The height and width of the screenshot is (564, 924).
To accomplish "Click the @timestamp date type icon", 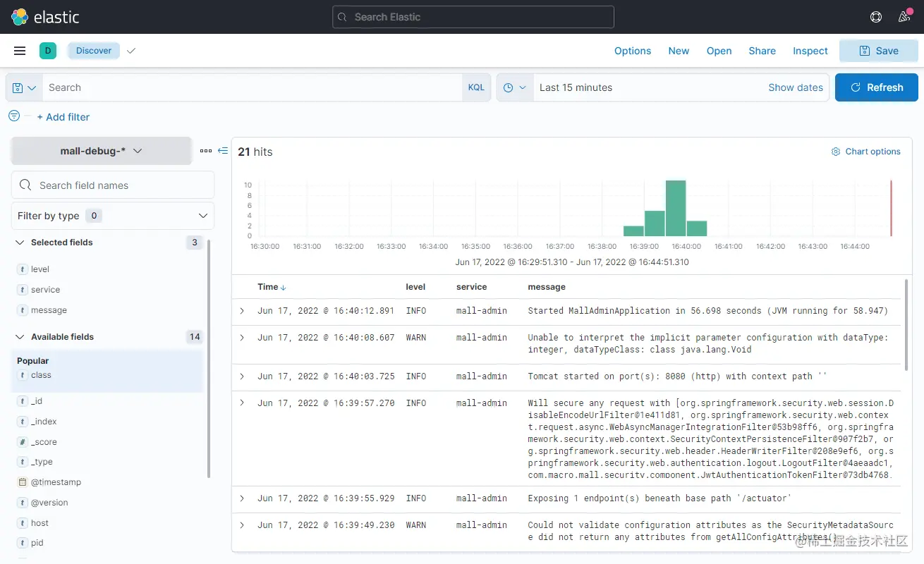I will (x=23, y=482).
